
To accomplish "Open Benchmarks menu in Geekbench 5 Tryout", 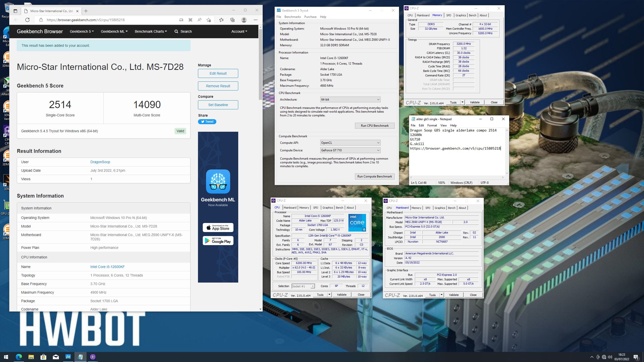I will [293, 17].
